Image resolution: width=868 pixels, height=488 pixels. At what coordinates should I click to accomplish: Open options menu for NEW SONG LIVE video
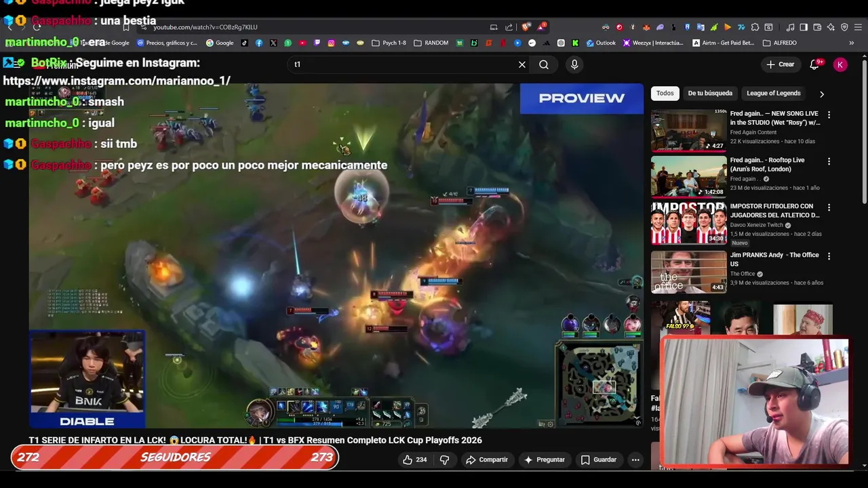click(829, 115)
